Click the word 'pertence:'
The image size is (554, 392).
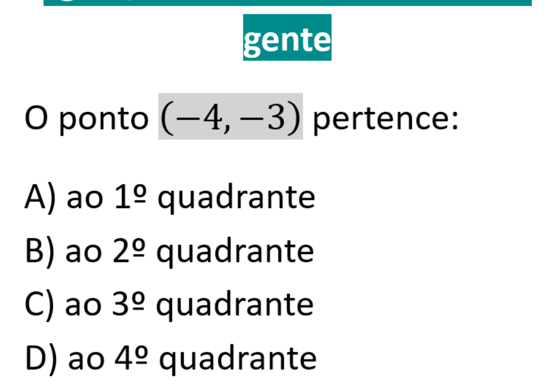385,118
